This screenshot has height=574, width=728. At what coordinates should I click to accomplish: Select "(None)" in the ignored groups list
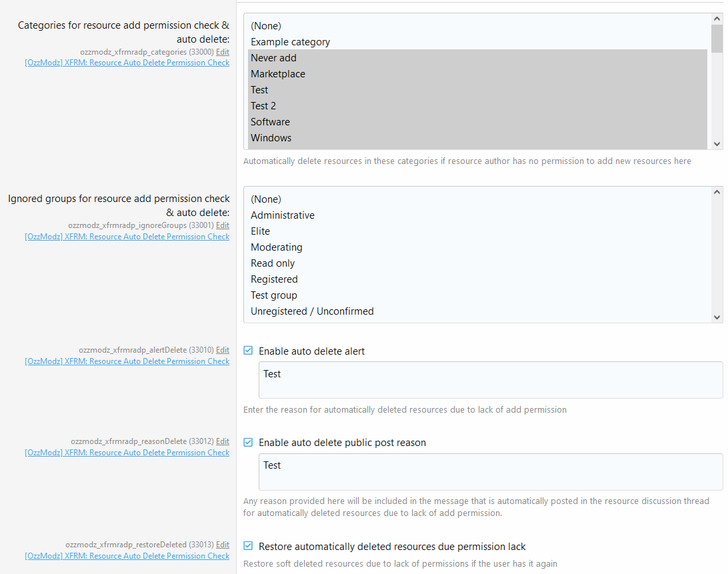pyautogui.click(x=266, y=199)
